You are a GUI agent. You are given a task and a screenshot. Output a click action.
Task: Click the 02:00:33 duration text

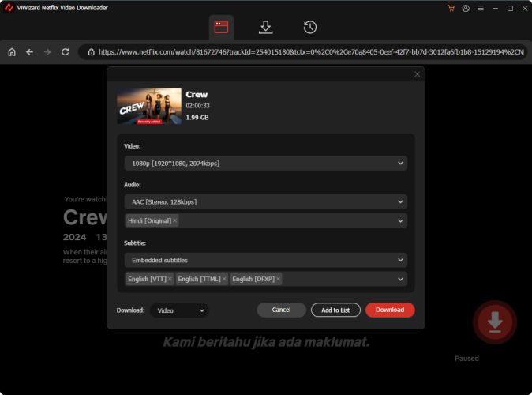(197, 106)
